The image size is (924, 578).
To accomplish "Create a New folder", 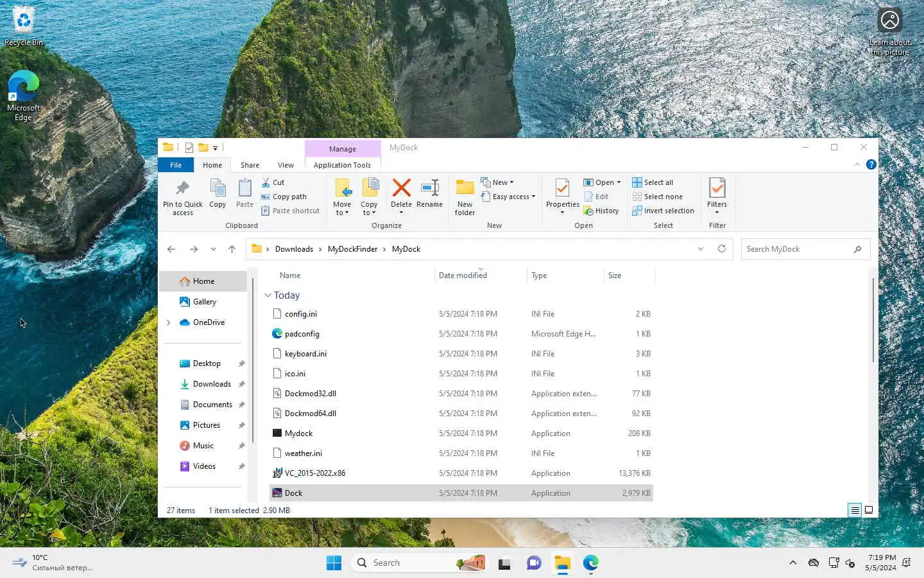I will (x=465, y=197).
